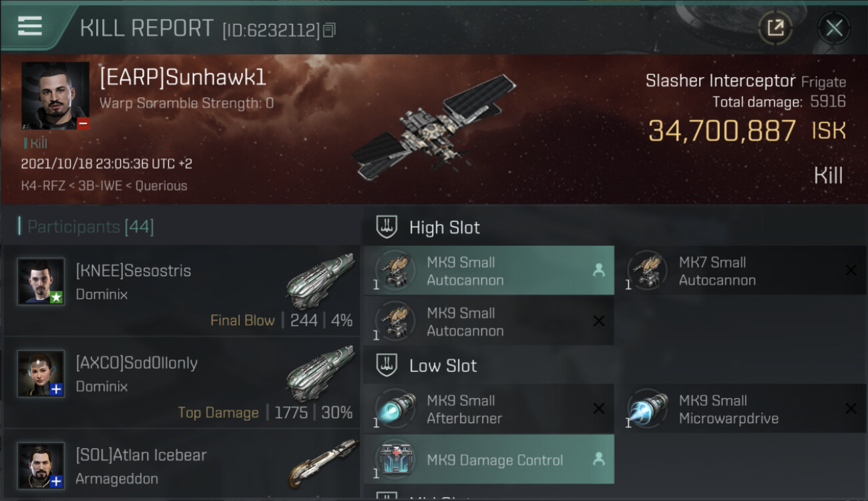Screen dimensions: 868x501
Task: Select the MK9 Damage Control item
Action: tap(489, 460)
